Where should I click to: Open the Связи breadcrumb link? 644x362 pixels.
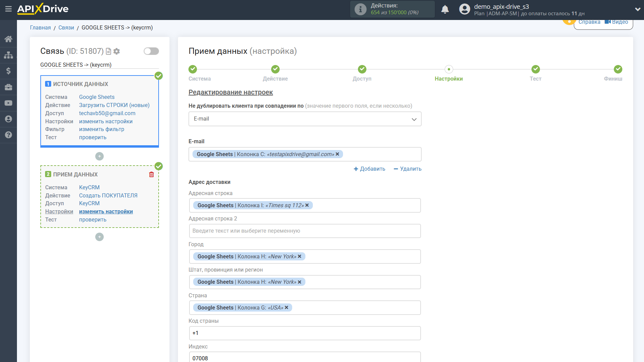point(66,27)
